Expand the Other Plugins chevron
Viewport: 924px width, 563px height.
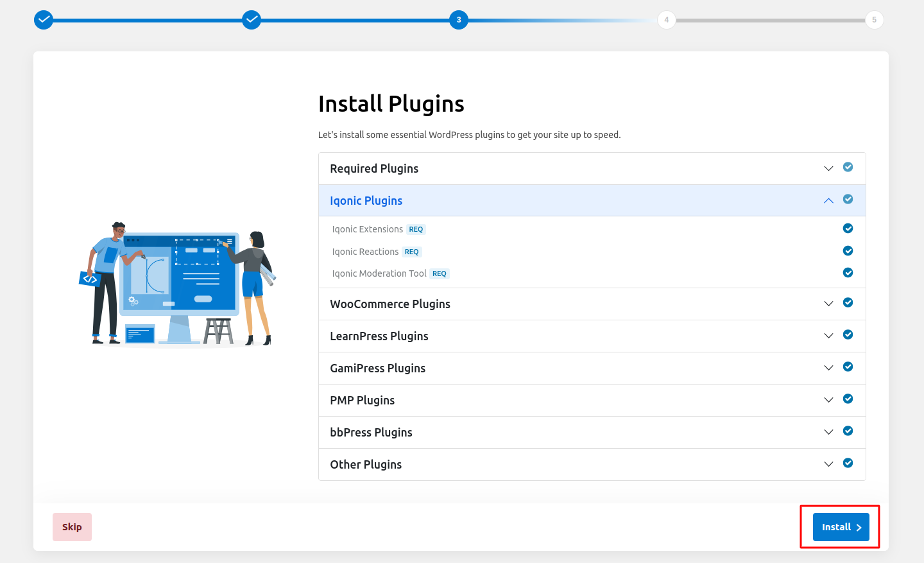[828, 464]
